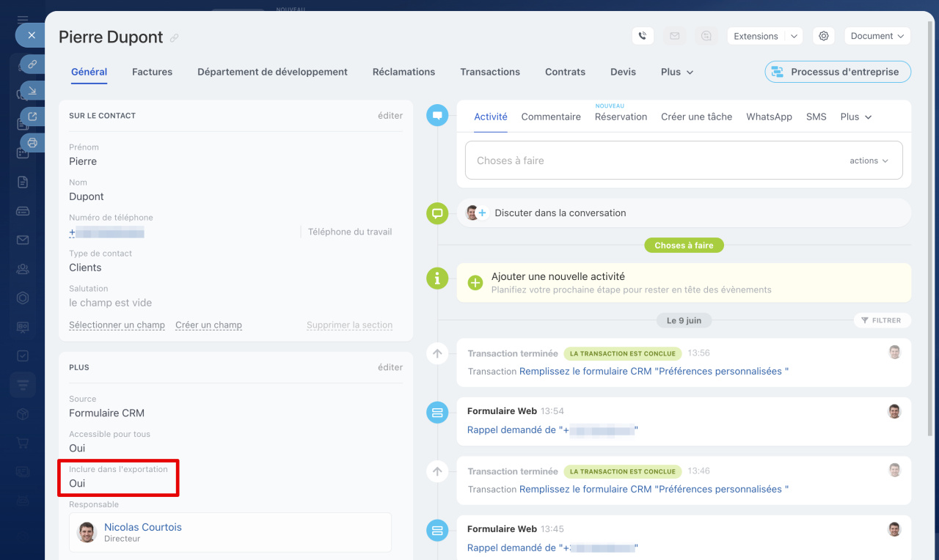Screen dimensions: 939x560
Task: Expand the Plus menu in top tabs
Action: click(677, 72)
